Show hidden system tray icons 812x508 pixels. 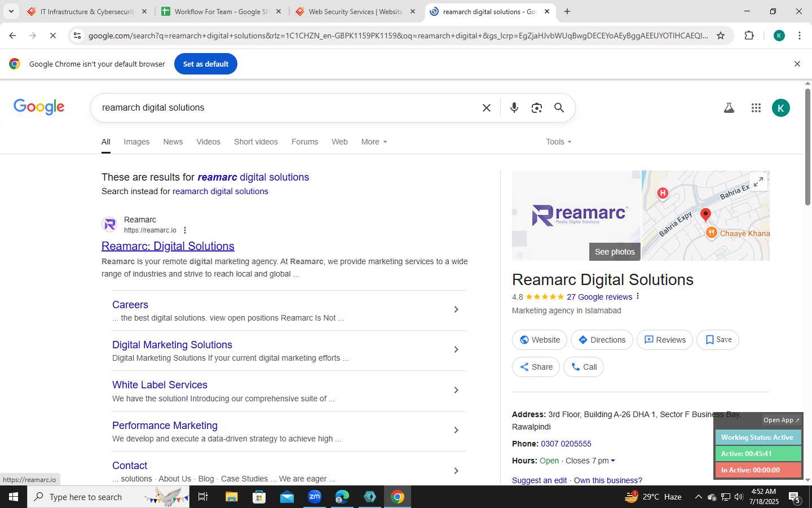point(698,497)
